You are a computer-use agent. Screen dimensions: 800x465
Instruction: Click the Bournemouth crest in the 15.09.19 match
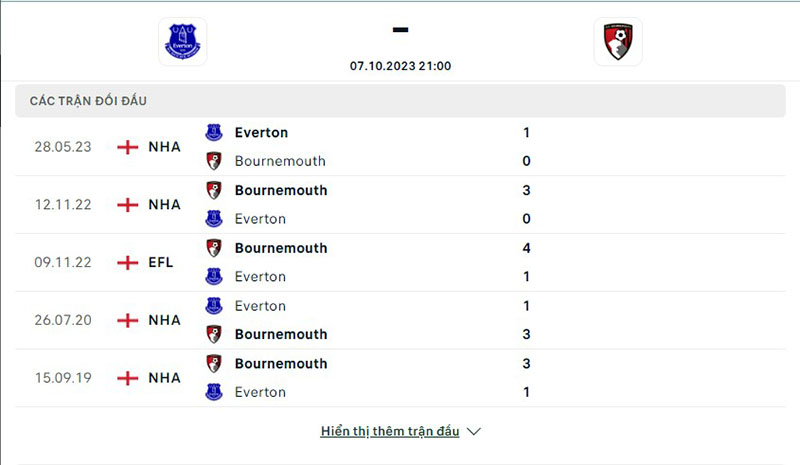pyautogui.click(x=214, y=364)
